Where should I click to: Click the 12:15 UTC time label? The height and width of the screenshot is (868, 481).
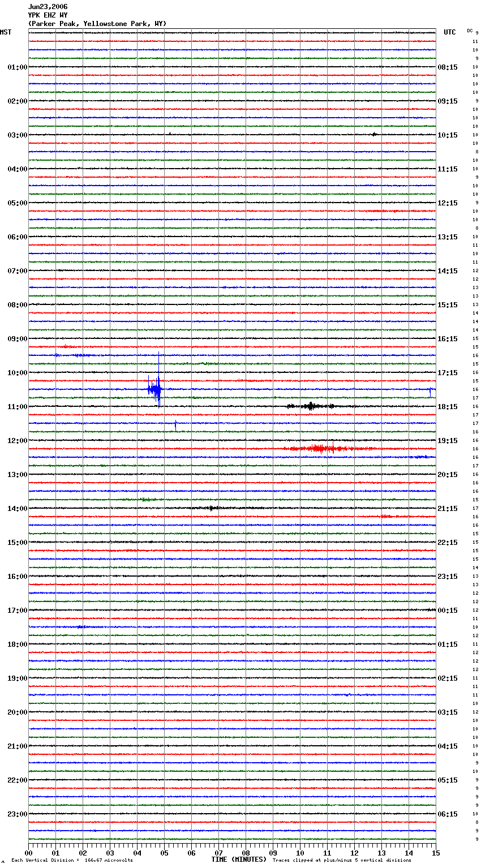pos(448,203)
